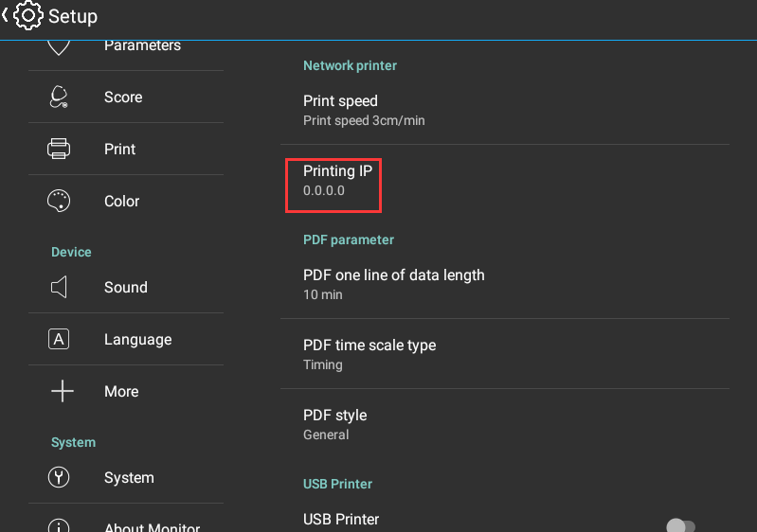757x532 pixels.
Task: Click the Setup gear icon
Action: click(x=28, y=16)
